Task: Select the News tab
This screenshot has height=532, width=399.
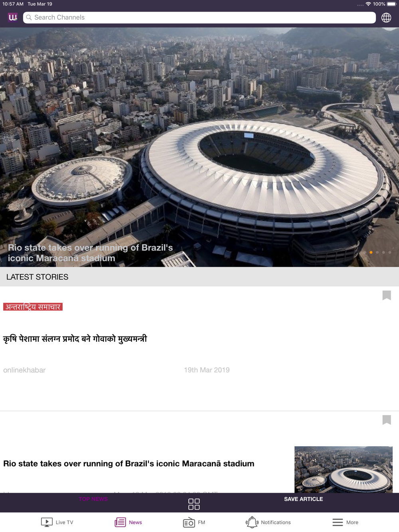Action: coord(128,522)
